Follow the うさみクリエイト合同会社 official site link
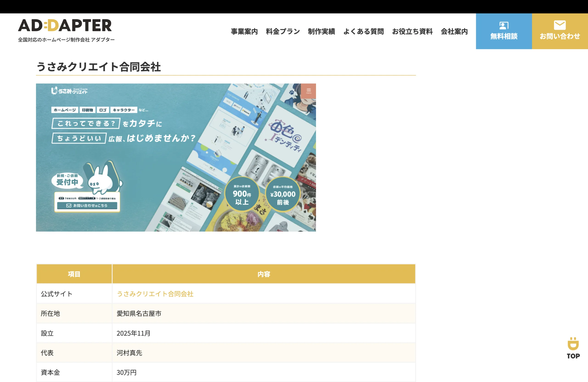This screenshot has width=588, height=382. point(156,294)
